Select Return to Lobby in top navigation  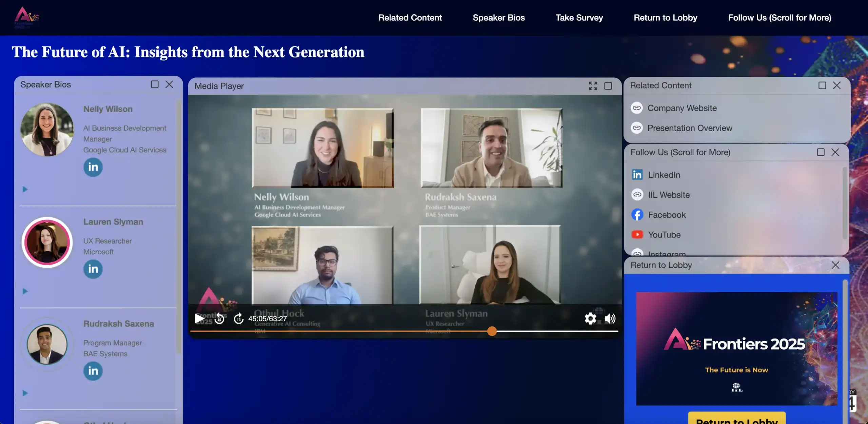coord(665,18)
